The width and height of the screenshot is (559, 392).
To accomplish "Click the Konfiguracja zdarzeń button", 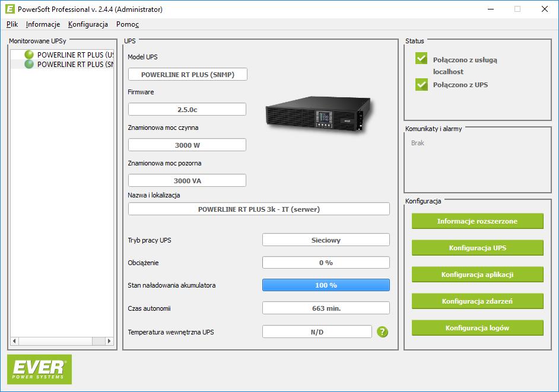I will coord(477,301).
